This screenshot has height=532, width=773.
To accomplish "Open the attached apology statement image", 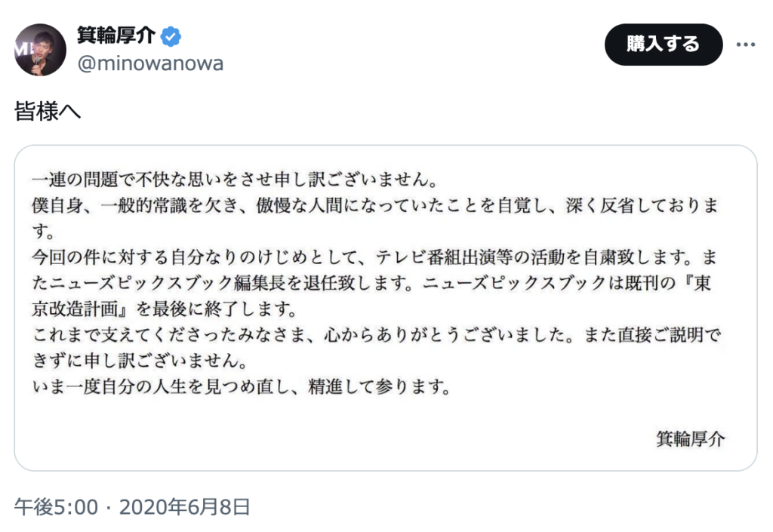I will click(x=386, y=308).
